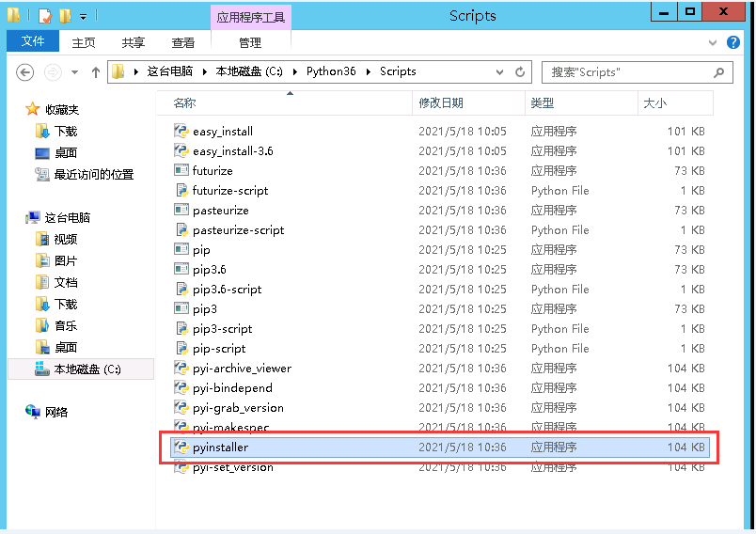Click the Up one level arrow
756x534 pixels.
95,72
